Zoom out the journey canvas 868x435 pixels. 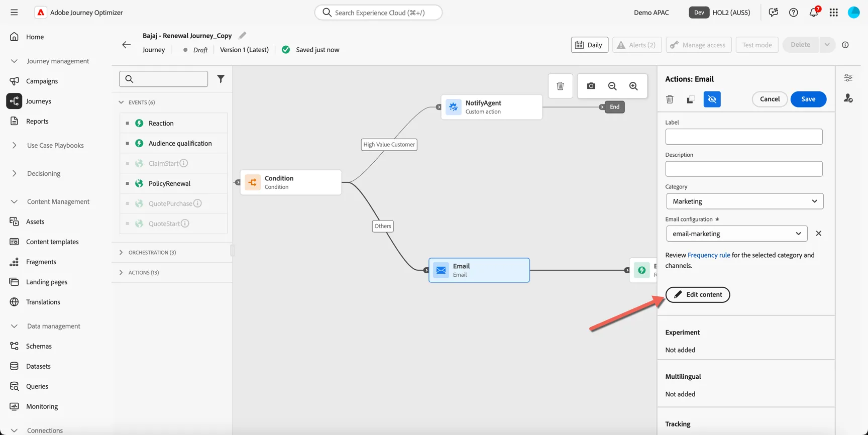612,86
